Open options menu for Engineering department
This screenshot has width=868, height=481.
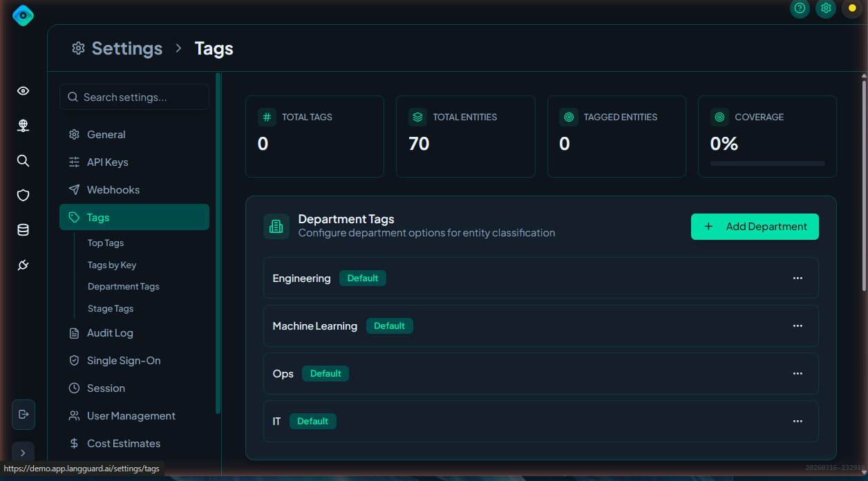[x=798, y=278]
